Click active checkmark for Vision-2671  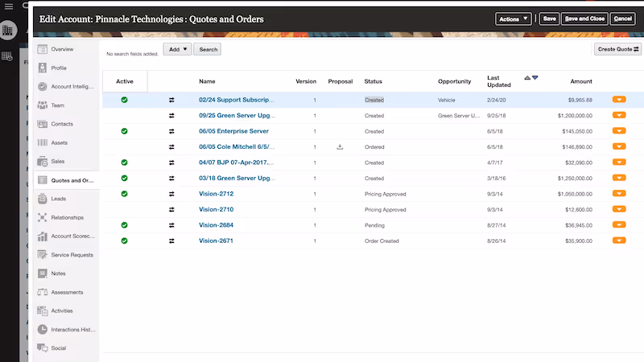pyautogui.click(x=125, y=241)
